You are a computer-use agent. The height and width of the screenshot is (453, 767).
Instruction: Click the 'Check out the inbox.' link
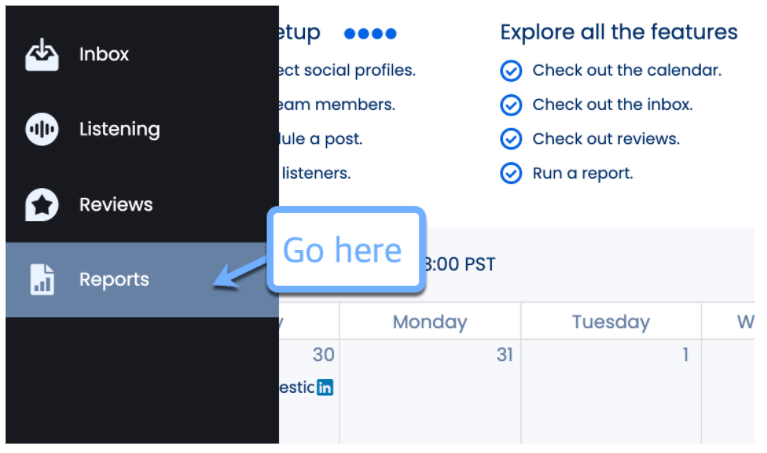tap(612, 104)
